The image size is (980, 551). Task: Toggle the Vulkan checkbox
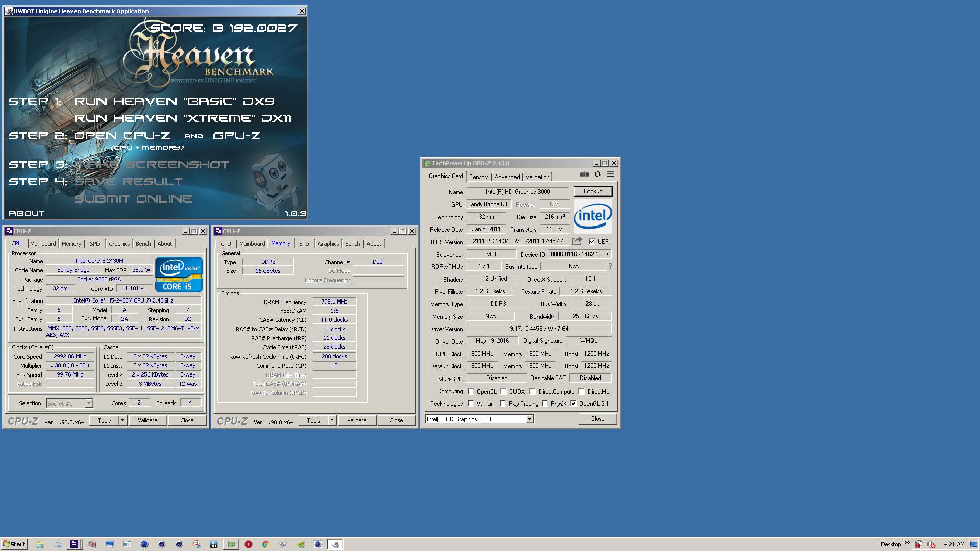point(471,403)
